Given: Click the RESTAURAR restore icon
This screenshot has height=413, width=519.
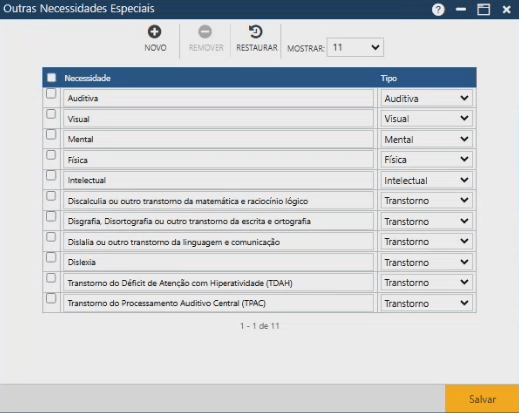Looking at the screenshot, I should click(256, 32).
